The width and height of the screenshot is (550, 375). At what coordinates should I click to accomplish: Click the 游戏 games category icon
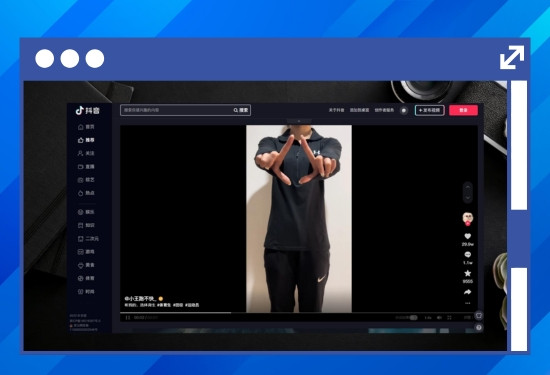[x=80, y=252]
